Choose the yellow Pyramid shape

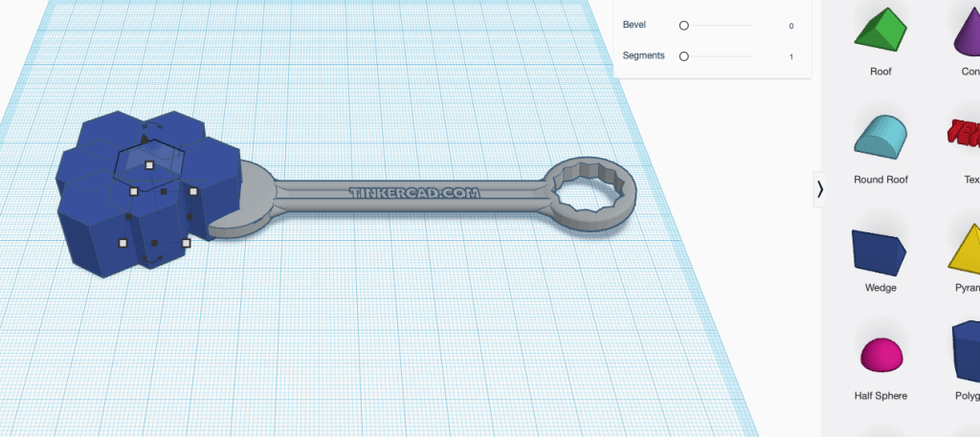[x=965, y=250]
